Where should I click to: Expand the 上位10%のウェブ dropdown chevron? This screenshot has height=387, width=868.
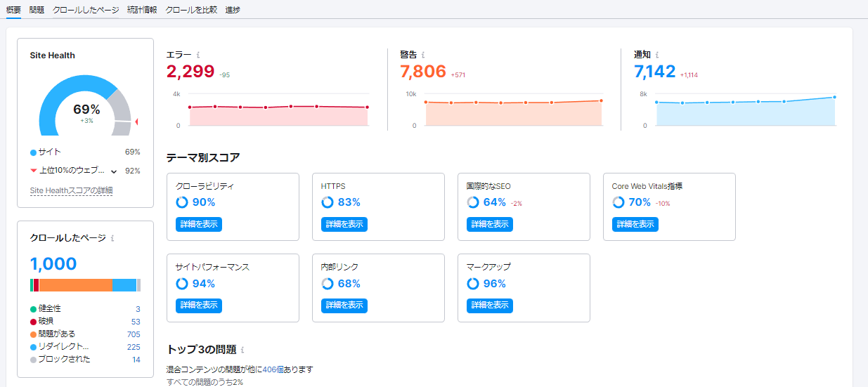[x=114, y=171]
